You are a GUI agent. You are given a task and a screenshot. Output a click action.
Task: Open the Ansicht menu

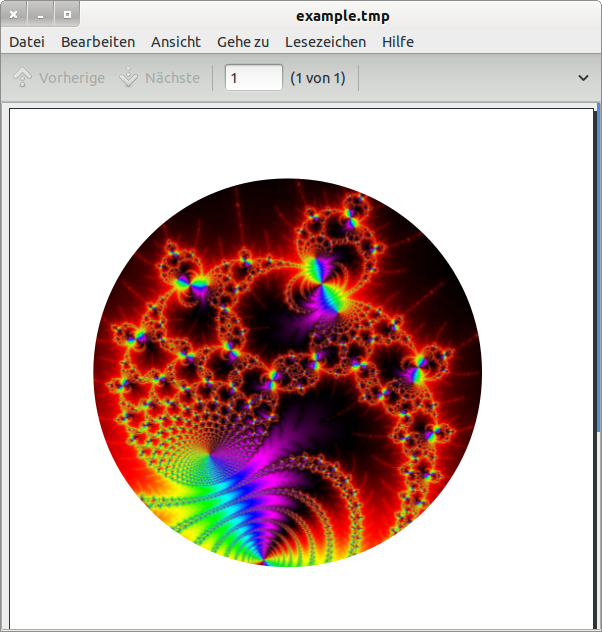(176, 42)
